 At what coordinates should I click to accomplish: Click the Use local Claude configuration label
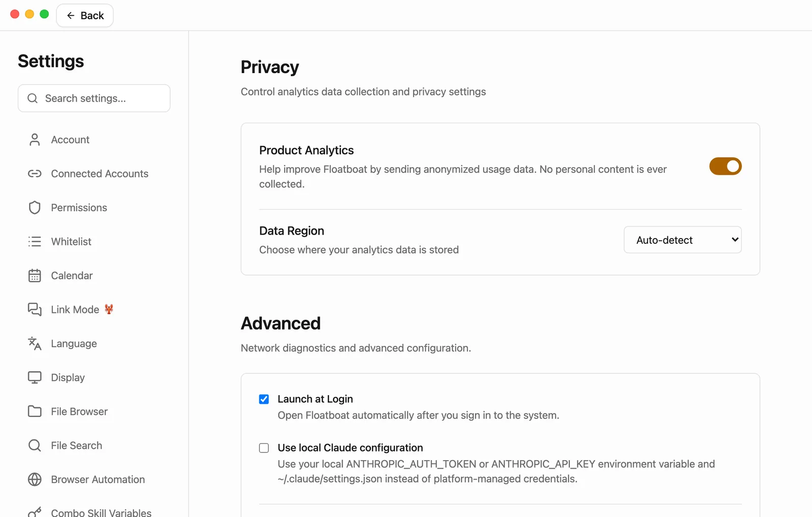350,448
